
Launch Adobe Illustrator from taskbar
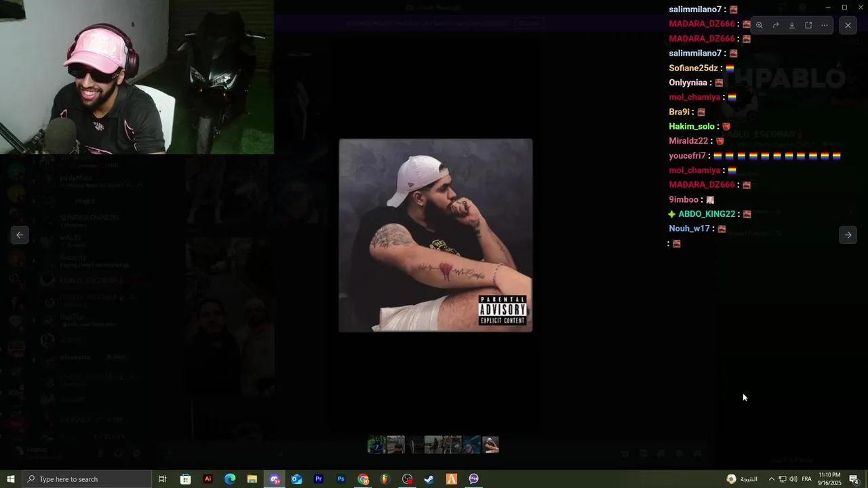[x=208, y=479]
